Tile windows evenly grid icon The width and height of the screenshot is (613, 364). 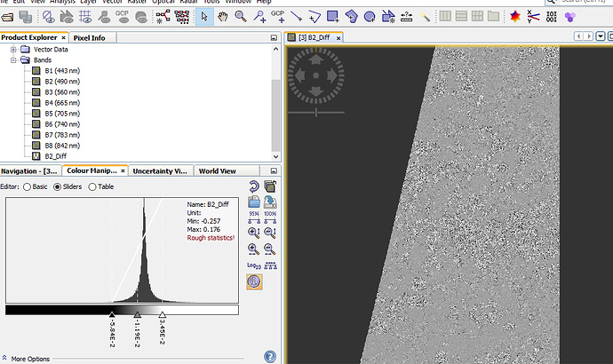tap(477, 16)
